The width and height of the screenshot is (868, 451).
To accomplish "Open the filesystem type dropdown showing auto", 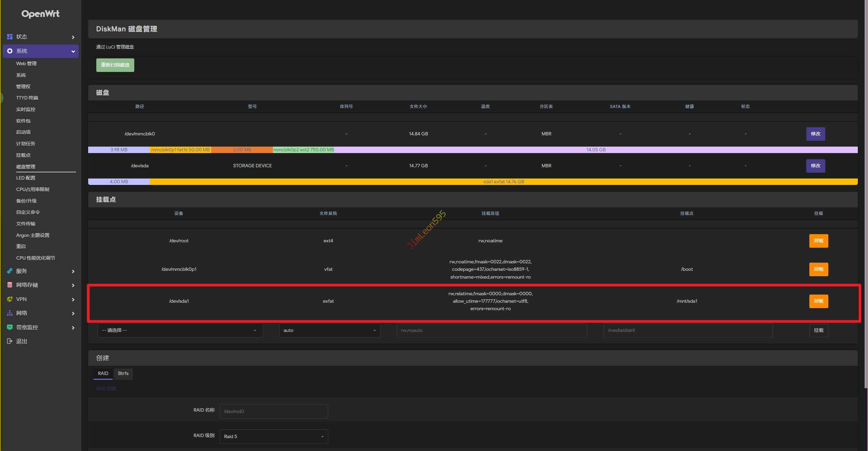I will (x=330, y=330).
